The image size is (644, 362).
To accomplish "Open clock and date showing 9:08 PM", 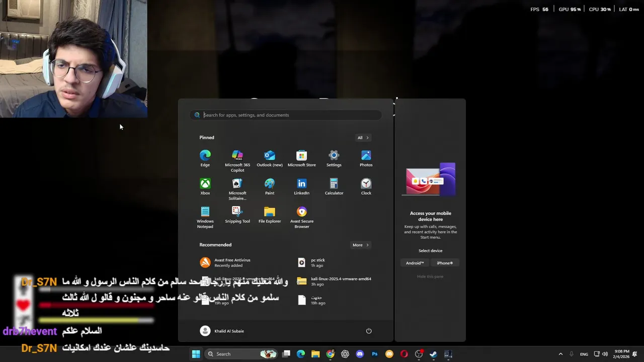I will point(621,354).
